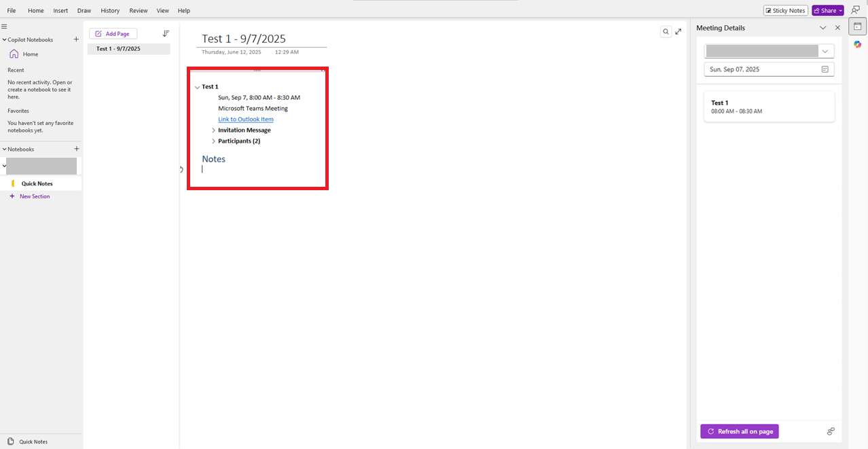
Task: Open the Review menu
Action: tap(138, 10)
